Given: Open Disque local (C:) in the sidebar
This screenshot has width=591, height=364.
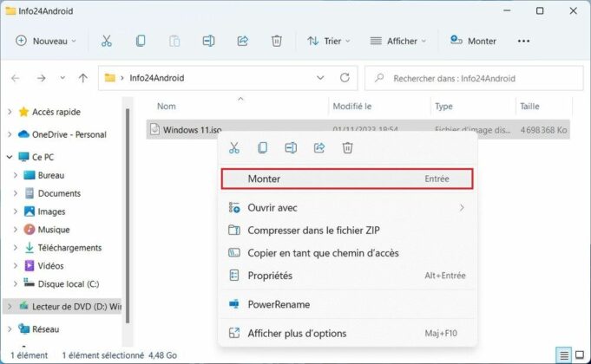Looking at the screenshot, I should click(x=69, y=283).
